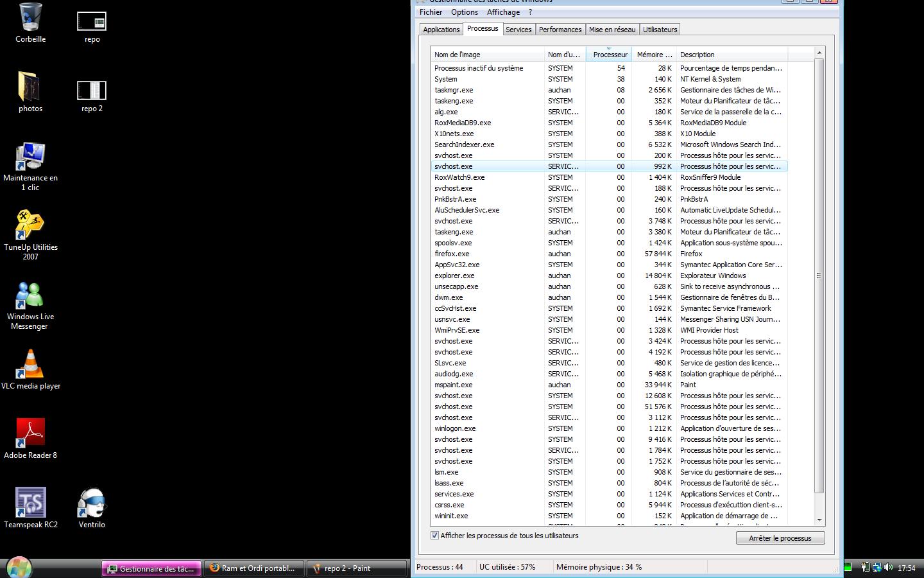Viewport: 924px width, 578px height.
Task: Select the winlogon.exe process row
Action: point(609,428)
